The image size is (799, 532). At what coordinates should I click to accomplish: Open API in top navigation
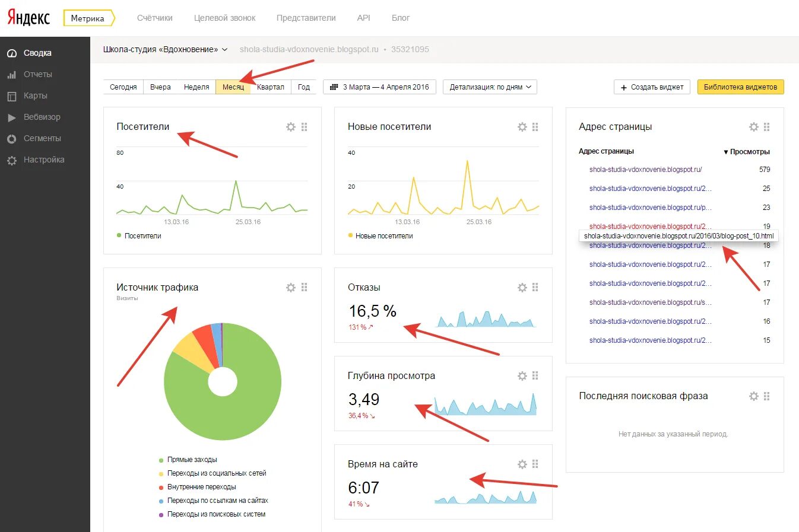tap(364, 18)
